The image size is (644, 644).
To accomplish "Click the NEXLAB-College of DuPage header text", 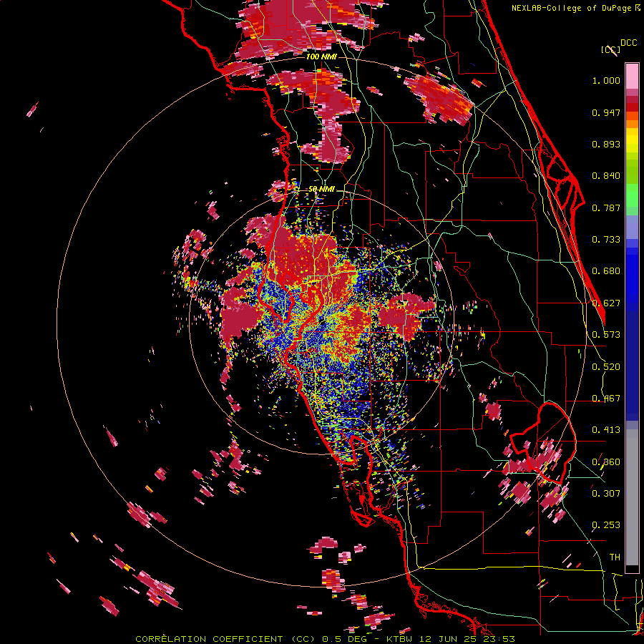I will (575, 8).
